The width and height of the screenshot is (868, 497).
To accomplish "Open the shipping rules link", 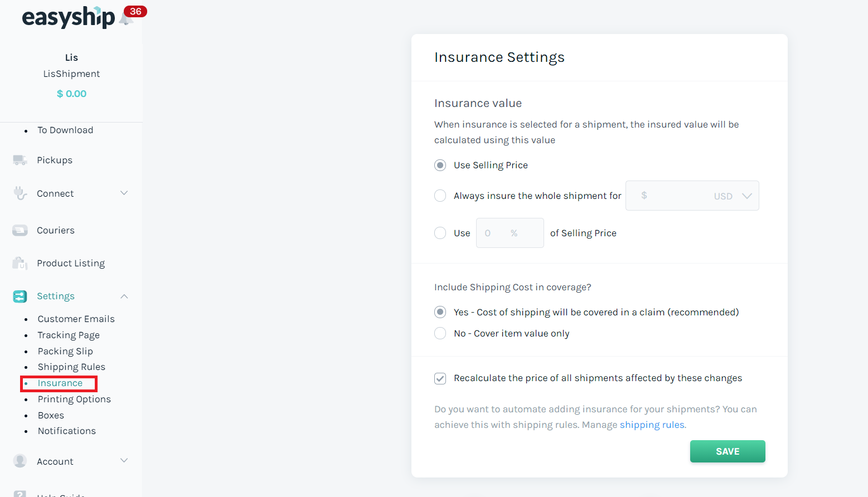I will pos(652,425).
